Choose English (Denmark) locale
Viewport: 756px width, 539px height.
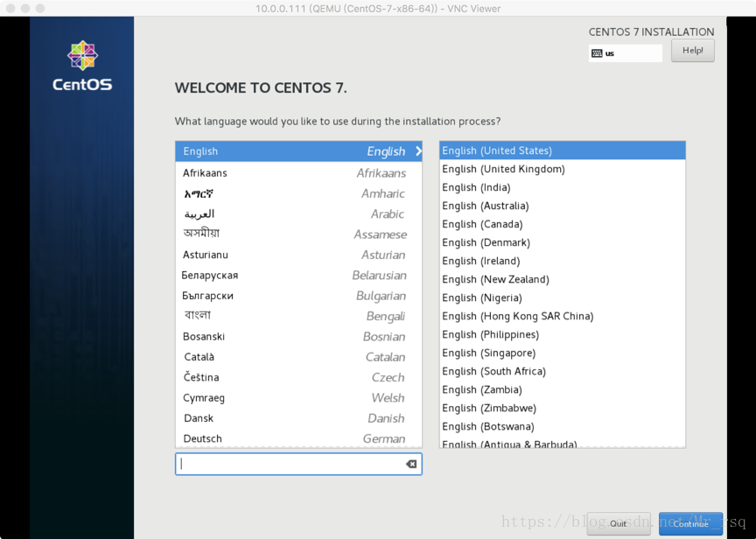click(562, 242)
